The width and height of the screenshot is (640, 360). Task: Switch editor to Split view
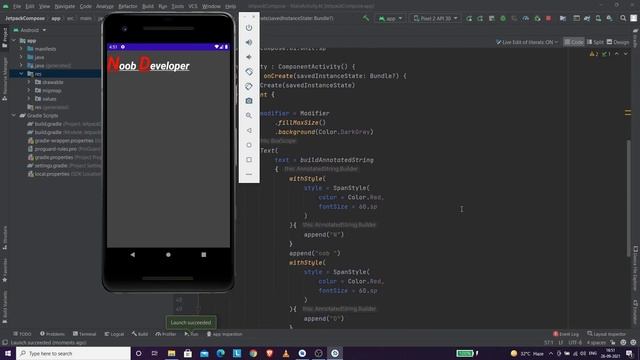click(x=595, y=42)
